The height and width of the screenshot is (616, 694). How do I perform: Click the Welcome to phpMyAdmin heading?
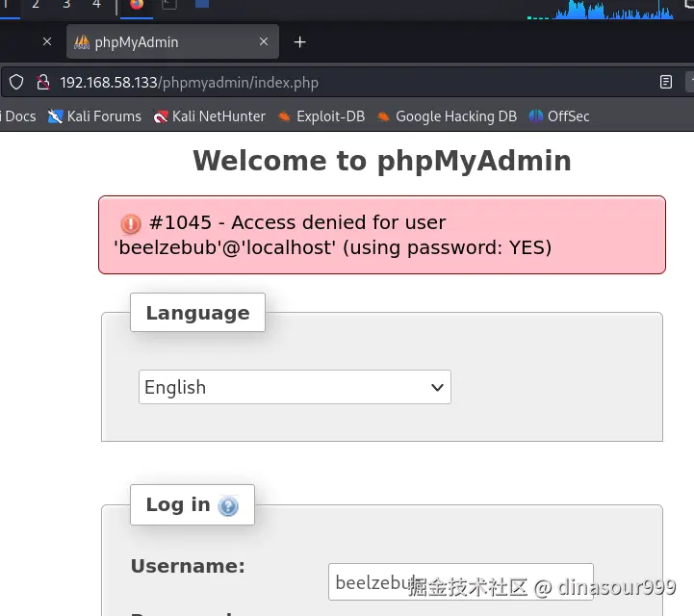pos(382,160)
